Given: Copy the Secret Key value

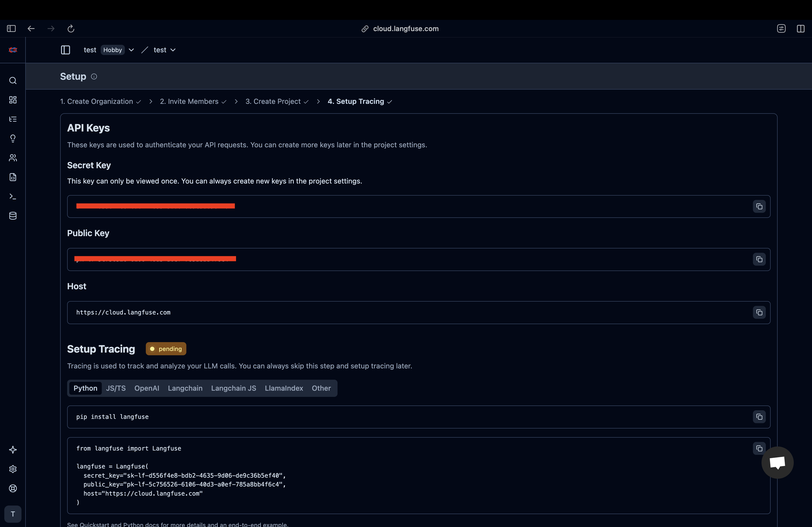Looking at the screenshot, I should [759, 207].
